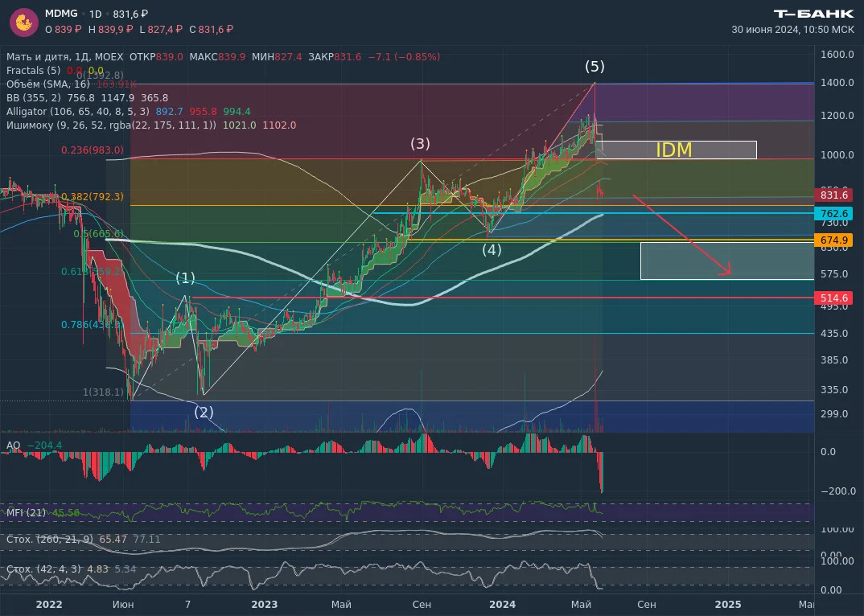Click the AO oscillator label
The image size is (864, 616).
(x=13, y=446)
